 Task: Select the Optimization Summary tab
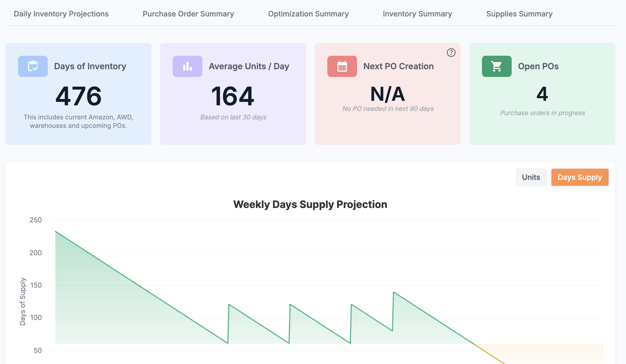308,14
